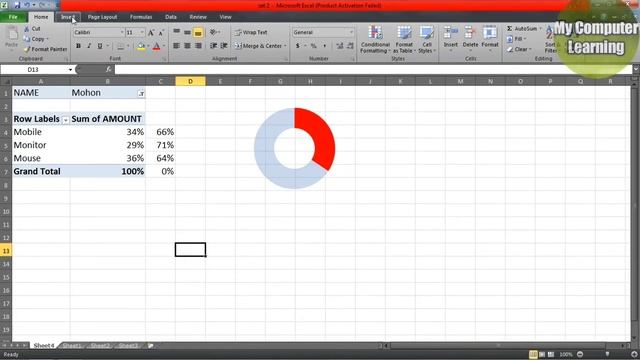The width and height of the screenshot is (640, 360).
Task: Apply Accounting number format dollar icon
Action: (x=298, y=46)
